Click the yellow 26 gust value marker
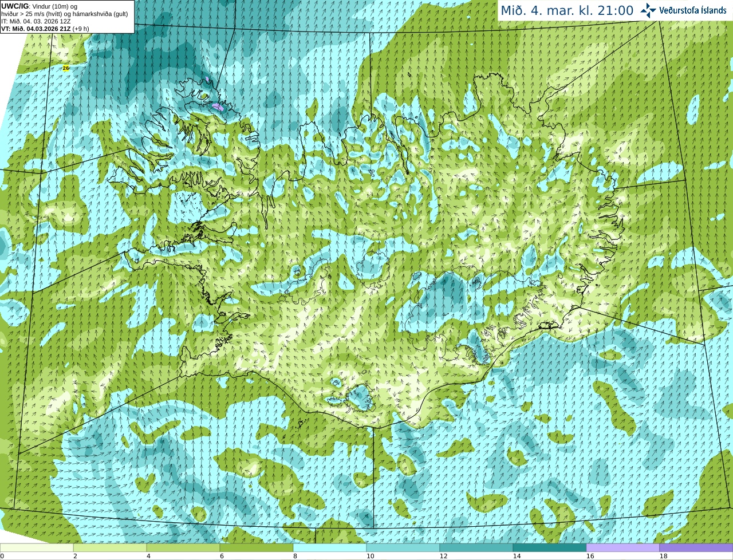Image resolution: width=733 pixels, height=560 pixels. pyautogui.click(x=66, y=68)
